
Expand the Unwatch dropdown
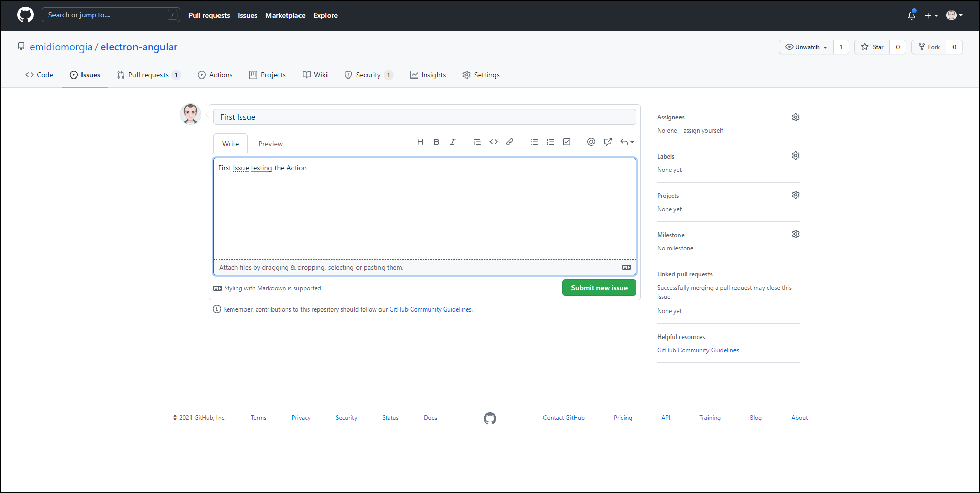(806, 47)
